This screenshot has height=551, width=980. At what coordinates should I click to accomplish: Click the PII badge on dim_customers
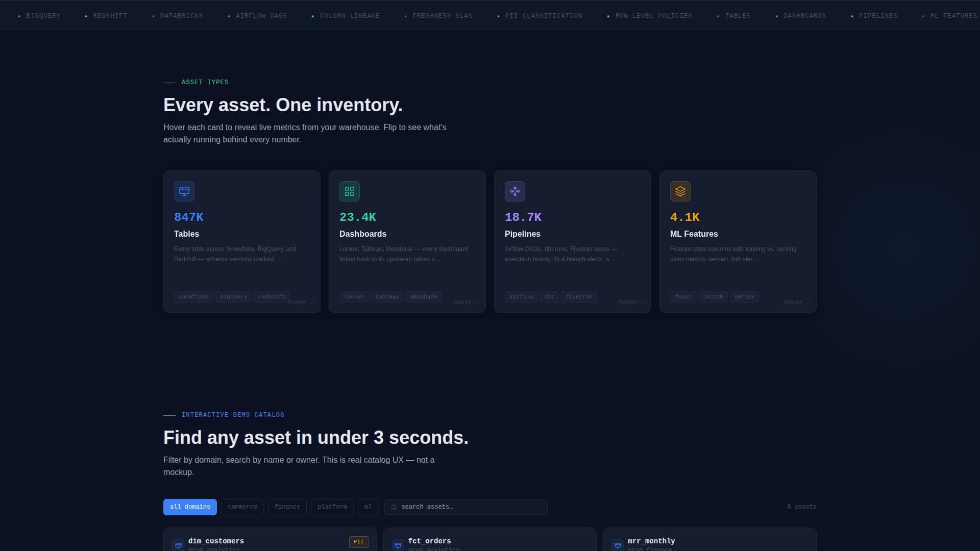pyautogui.click(x=359, y=542)
